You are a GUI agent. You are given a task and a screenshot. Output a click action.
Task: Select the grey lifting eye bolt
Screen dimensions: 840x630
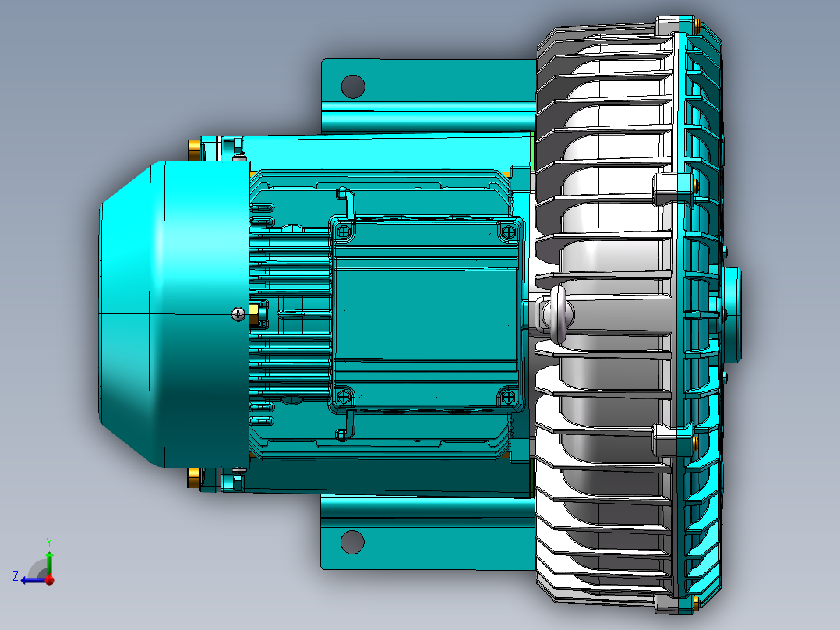(x=558, y=314)
